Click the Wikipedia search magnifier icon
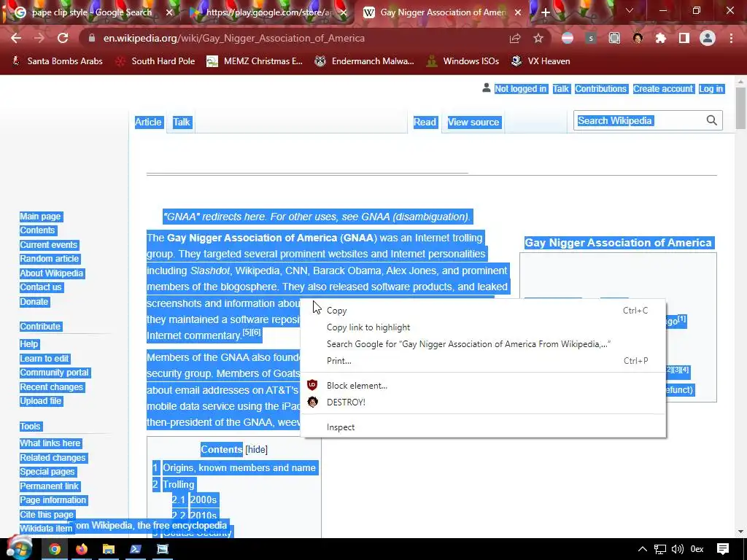 coord(712,120)
